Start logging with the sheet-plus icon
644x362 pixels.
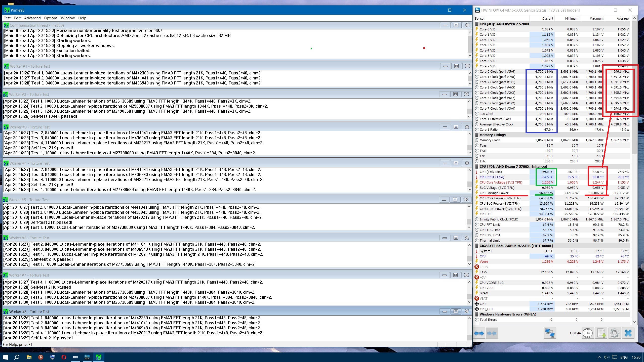601,333
